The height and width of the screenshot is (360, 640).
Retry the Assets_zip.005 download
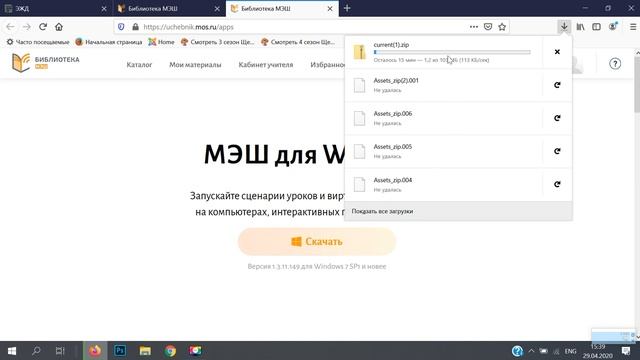(557, 151)
